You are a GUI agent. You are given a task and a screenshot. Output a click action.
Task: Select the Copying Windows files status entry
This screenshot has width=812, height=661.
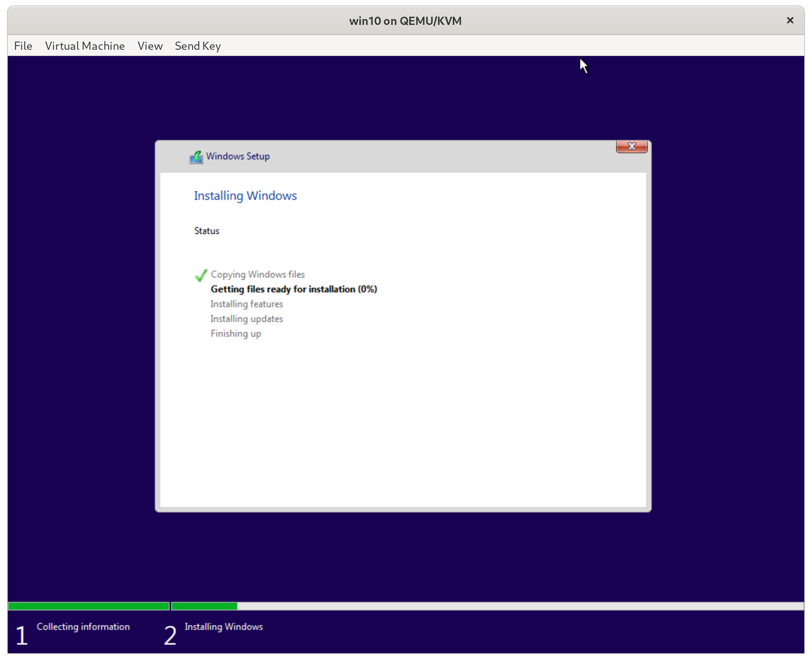[x=258, y=275]
